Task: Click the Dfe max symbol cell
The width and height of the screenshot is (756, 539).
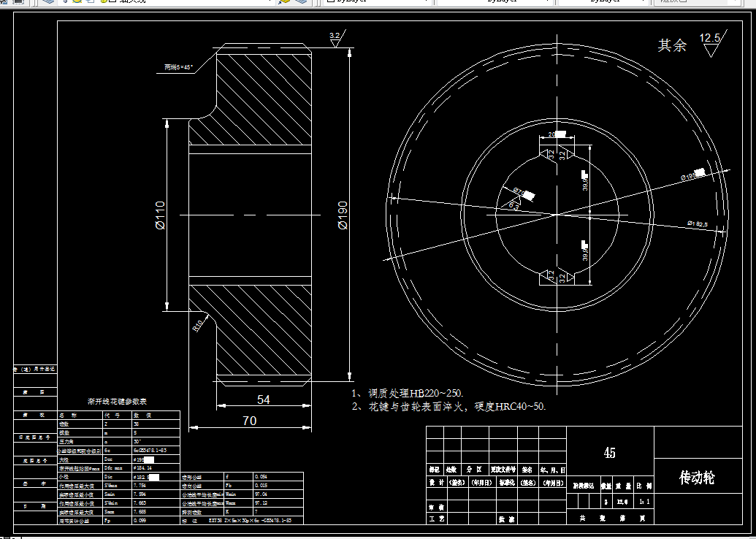Action: tap(113, 468)
